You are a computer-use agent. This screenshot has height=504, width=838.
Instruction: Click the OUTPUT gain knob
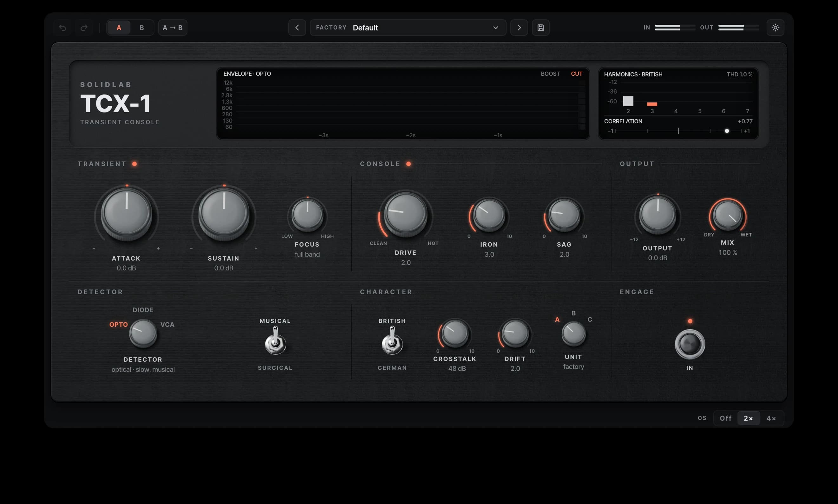pyautogui.click(x=658, y=215)
